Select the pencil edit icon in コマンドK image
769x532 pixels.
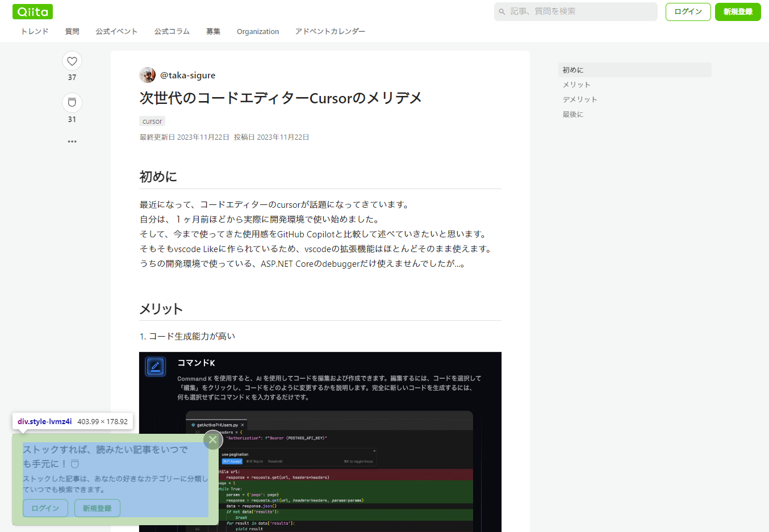click(155, 366)
